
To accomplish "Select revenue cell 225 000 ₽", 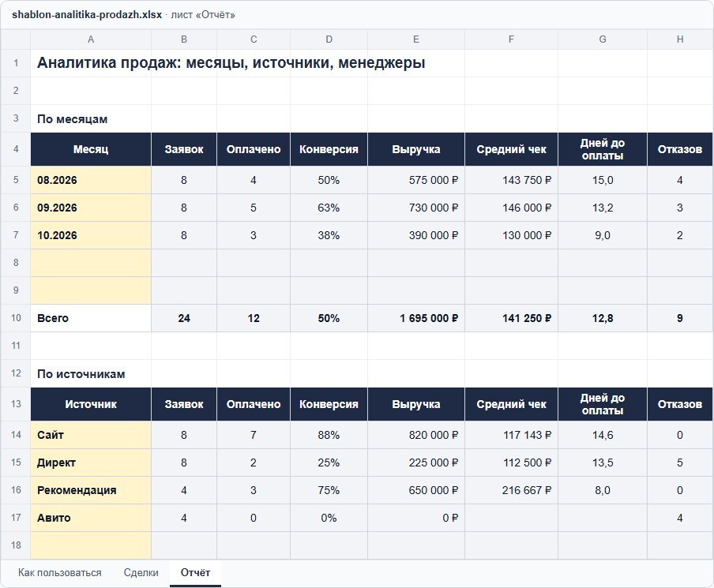I will [x=415, y=463].
